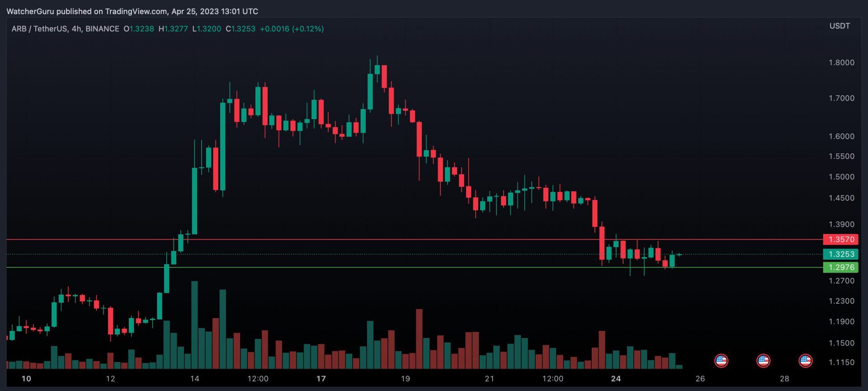The width and height of the screenshot is (868, 391).
Task: Click the 1.5000 price axis value
Action: [x=841, y=177]
